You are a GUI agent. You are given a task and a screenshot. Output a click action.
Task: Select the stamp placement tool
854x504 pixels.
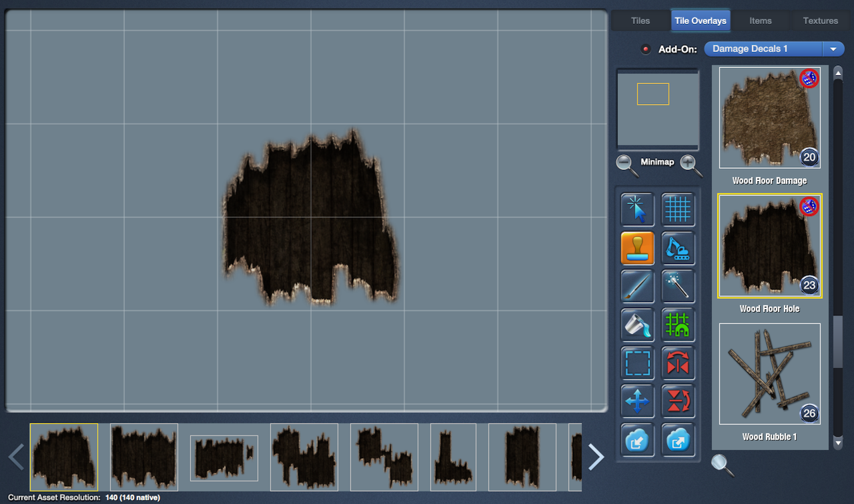click(637, 249)
